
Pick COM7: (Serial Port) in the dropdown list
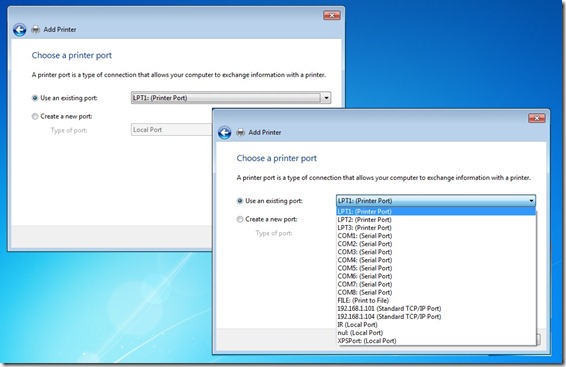[436, 284]
